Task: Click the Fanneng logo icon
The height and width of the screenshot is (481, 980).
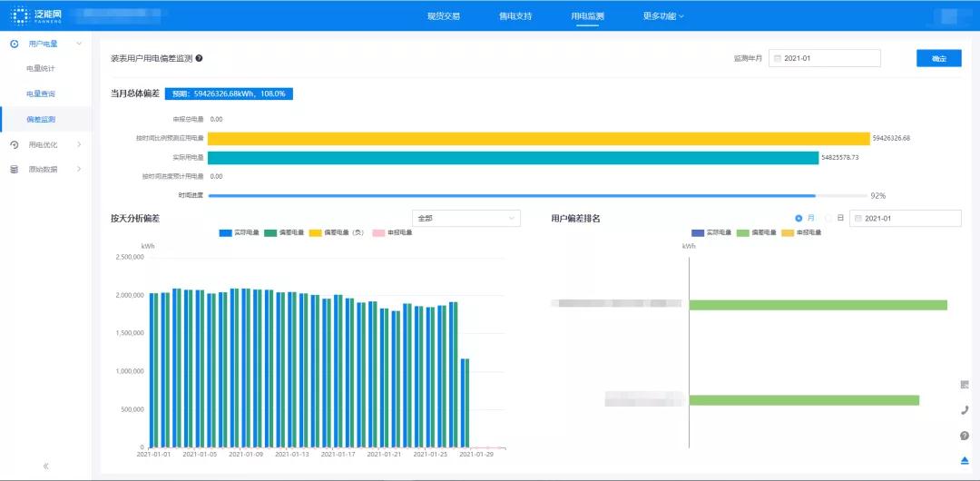Action: tap(20, 15)
